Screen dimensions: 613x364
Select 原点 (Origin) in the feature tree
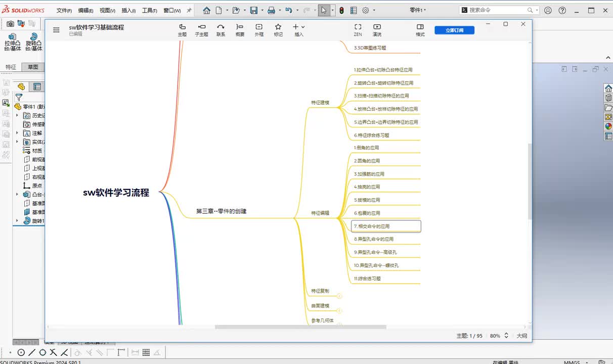[x=34, y=186]
